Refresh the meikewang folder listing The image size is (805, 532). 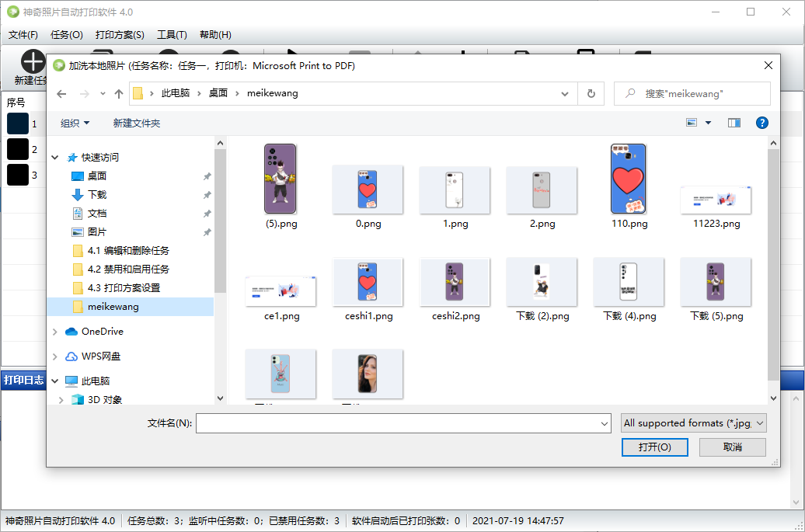(x=591, y=93)
